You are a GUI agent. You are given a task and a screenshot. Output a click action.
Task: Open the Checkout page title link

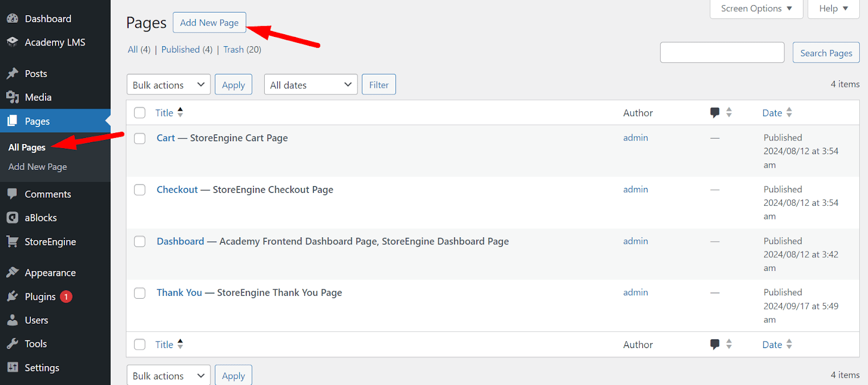(x=177, y=190)
